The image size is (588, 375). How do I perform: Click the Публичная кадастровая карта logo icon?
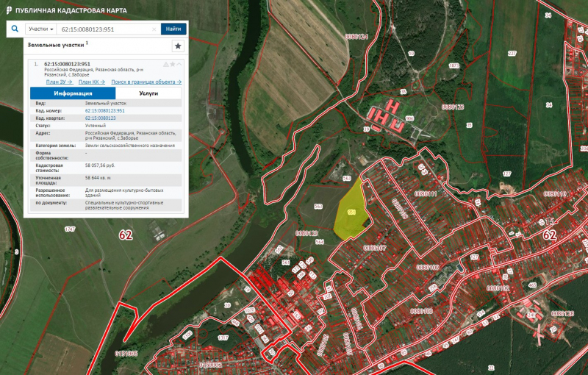tap(9, 10)
